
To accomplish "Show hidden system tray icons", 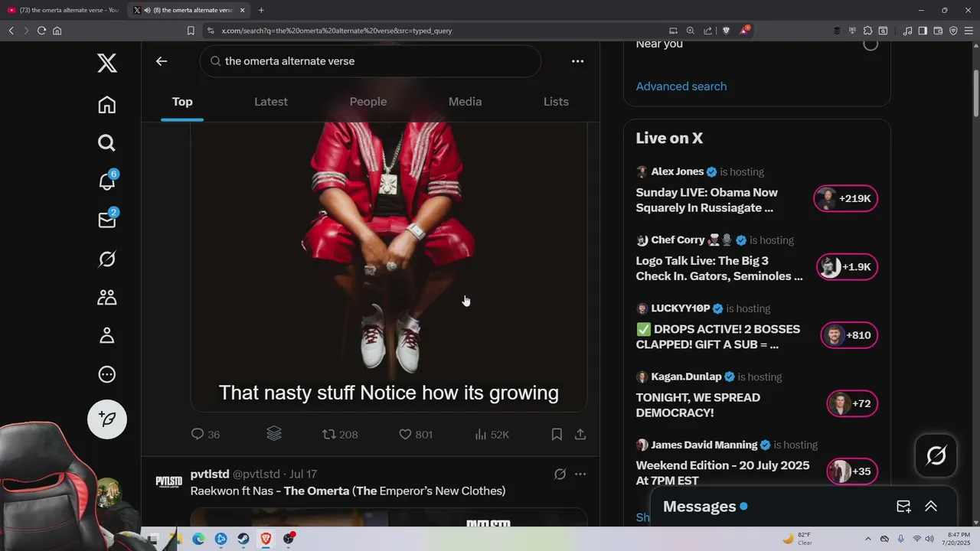I will [x=867, y=539].
